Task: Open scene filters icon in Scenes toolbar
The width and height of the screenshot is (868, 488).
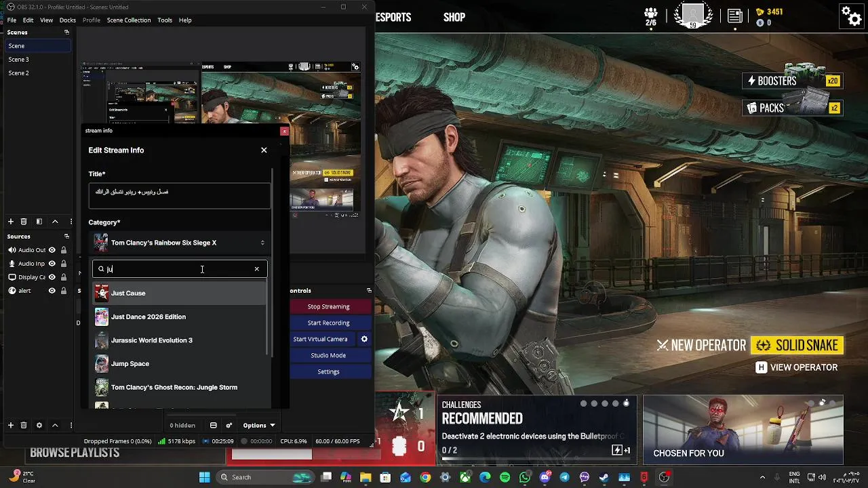Action: [39, 222]
